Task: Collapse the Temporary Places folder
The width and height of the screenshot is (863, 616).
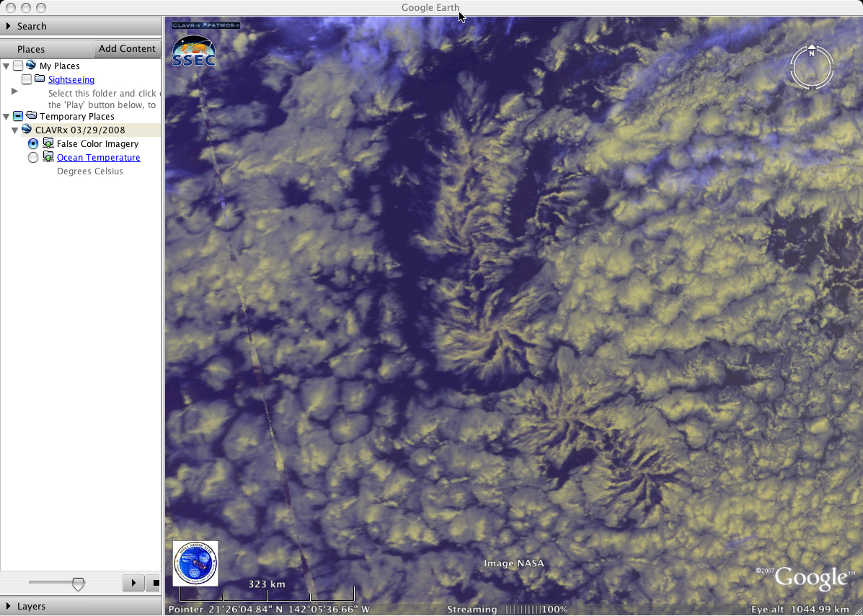Action: point(6,117)
